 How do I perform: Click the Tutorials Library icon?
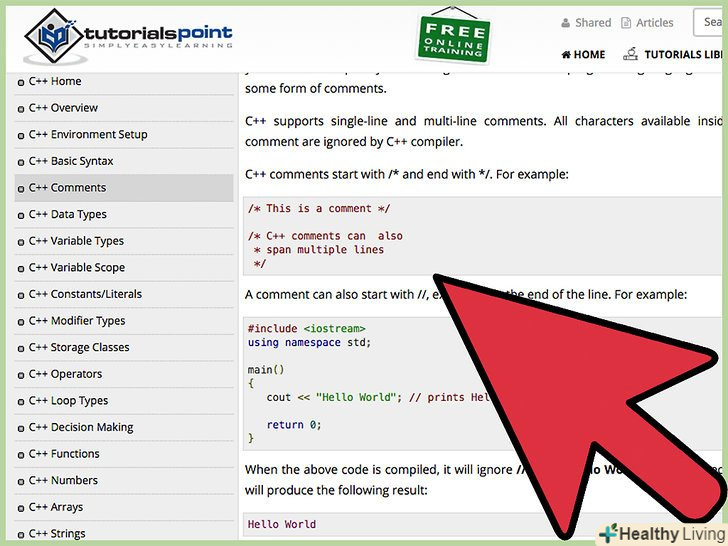point(630,54)
